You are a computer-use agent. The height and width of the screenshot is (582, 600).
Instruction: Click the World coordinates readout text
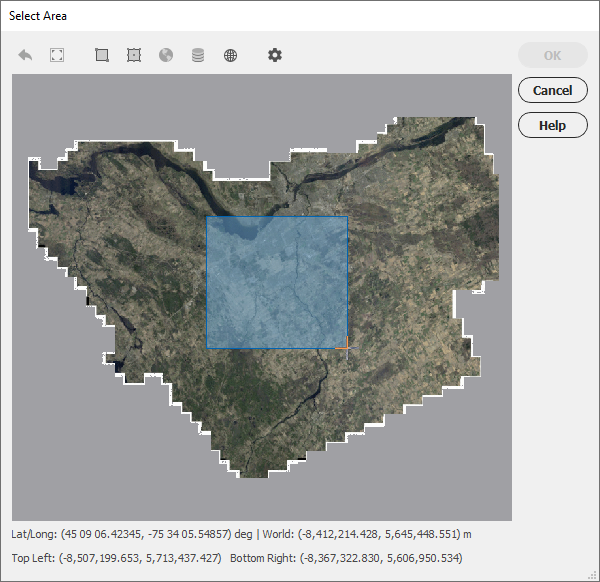367,534
